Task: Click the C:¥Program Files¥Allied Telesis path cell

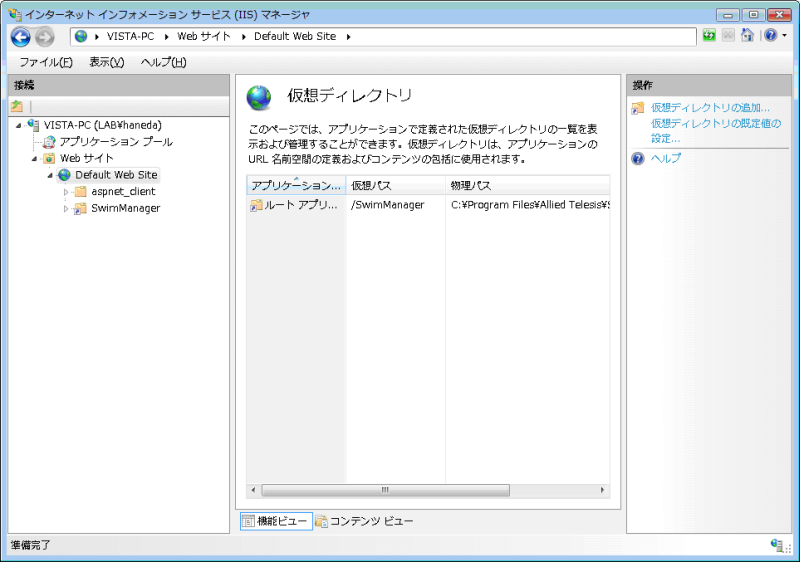Action: point(530,205)
